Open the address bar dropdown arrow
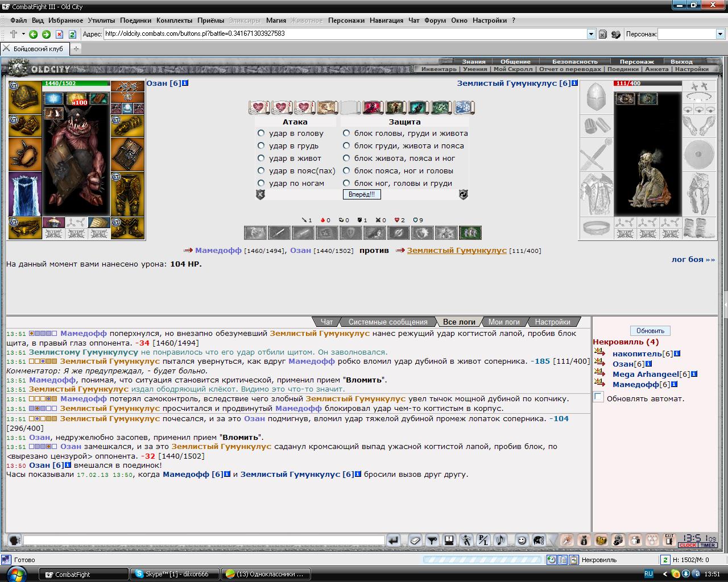The image size is (728, 582). point(591,34)
